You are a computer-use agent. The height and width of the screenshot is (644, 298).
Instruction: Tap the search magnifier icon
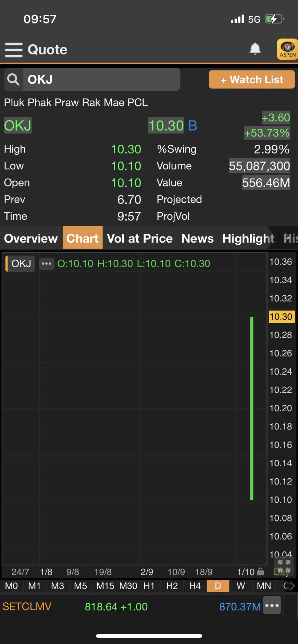pyautogui.click(x=13, y=79)
